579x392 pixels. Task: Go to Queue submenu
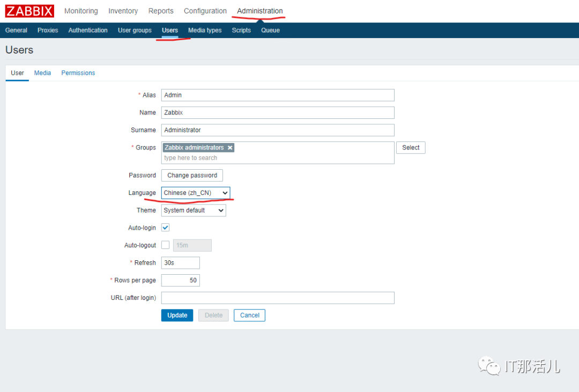click(270, 30)
